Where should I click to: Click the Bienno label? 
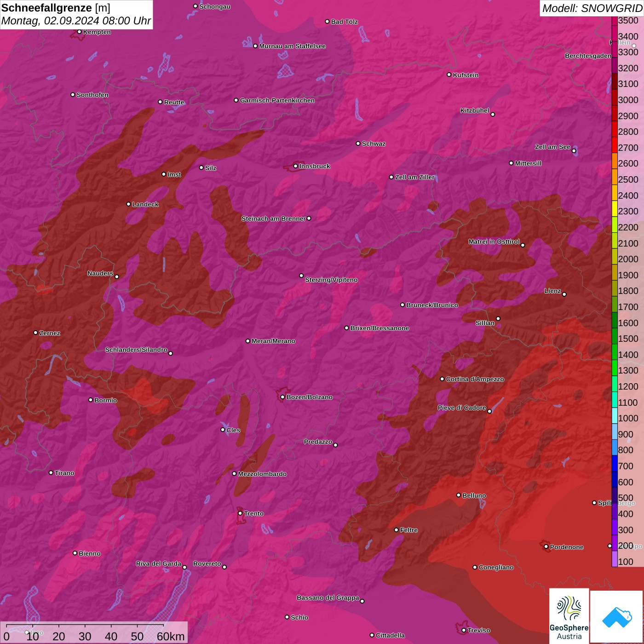[90, 553]
